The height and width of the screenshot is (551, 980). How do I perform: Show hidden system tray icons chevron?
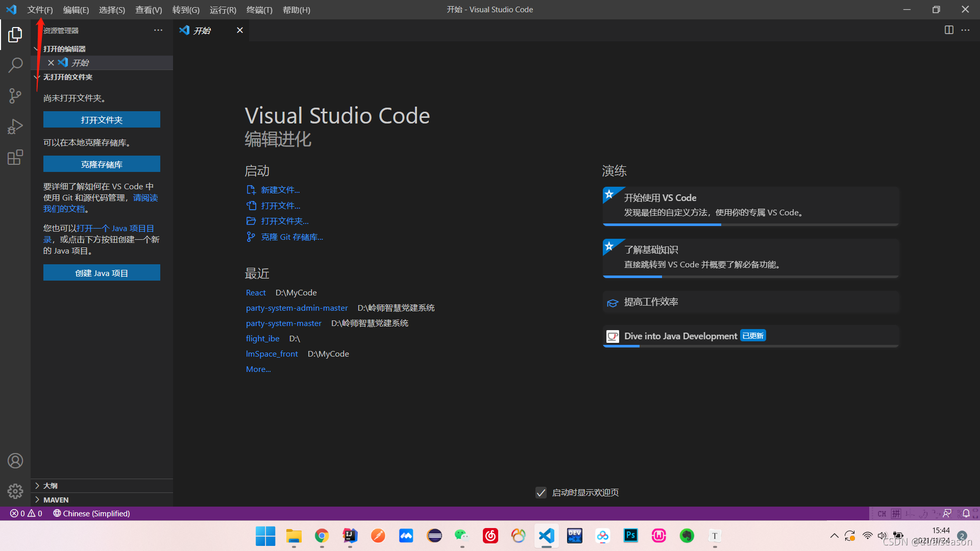point(834,536)
